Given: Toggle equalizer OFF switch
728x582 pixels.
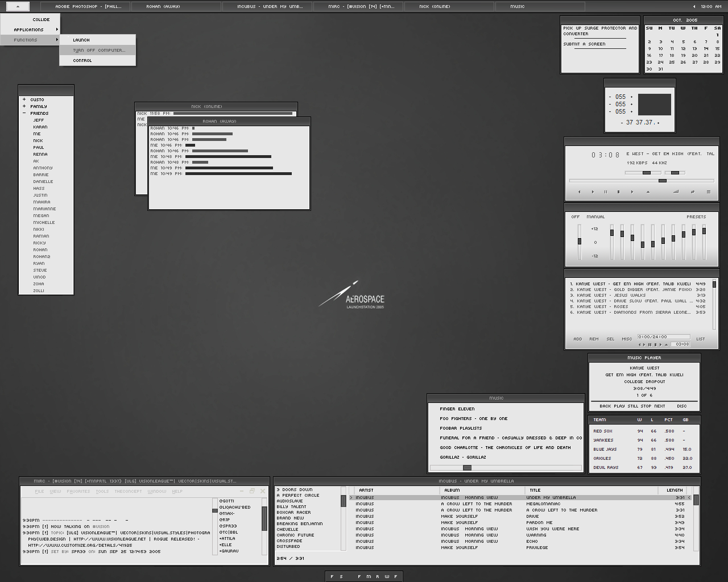Looking at the screenshot, I should pyautogui.click(x=576, y=217).
